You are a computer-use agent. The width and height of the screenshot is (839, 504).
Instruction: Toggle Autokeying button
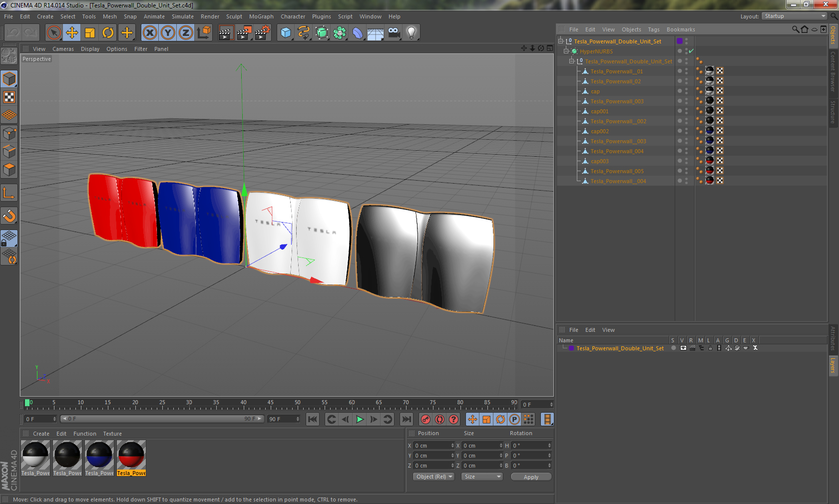point(439,420)
